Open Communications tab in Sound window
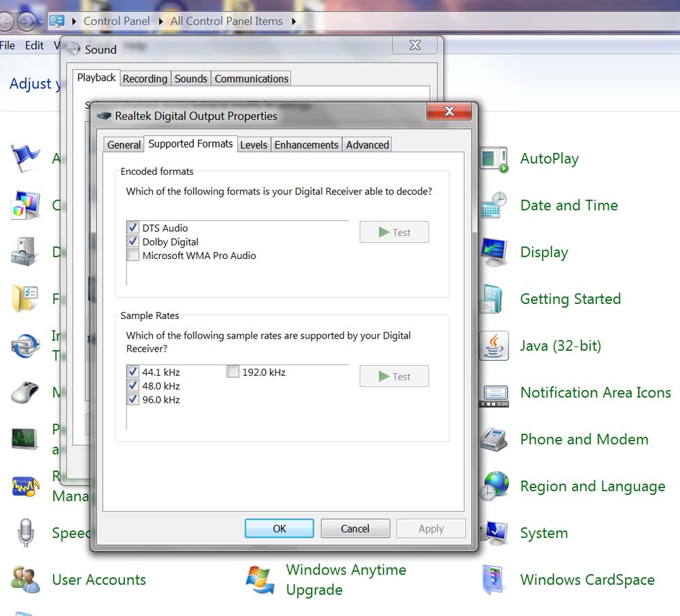This screenshot has height=616, width=680. 252,78
